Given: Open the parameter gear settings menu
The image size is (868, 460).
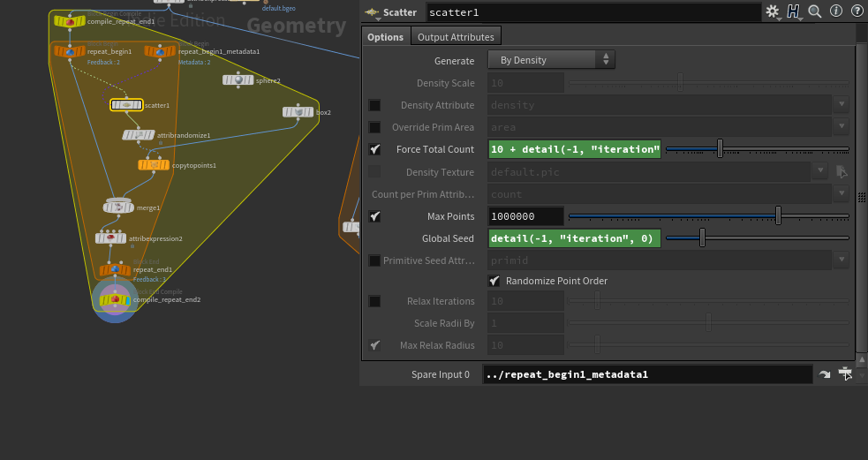Looking at the screenshot, I should coord(773,11).
